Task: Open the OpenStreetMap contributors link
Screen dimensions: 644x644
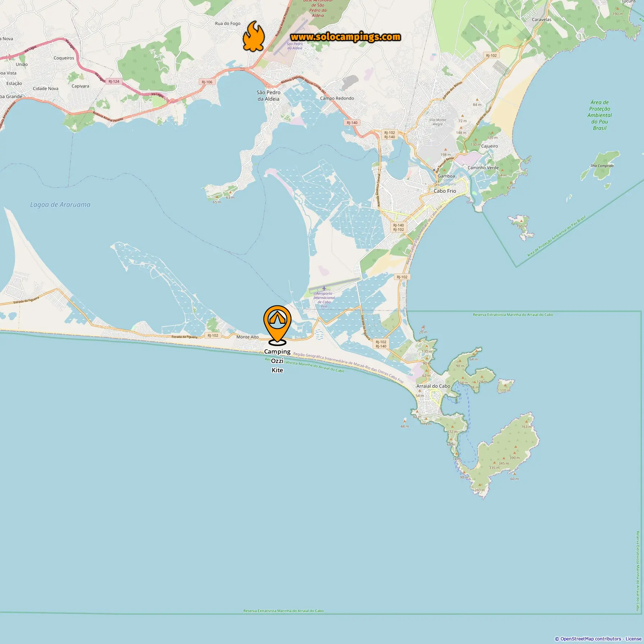Action: (590, 639)
